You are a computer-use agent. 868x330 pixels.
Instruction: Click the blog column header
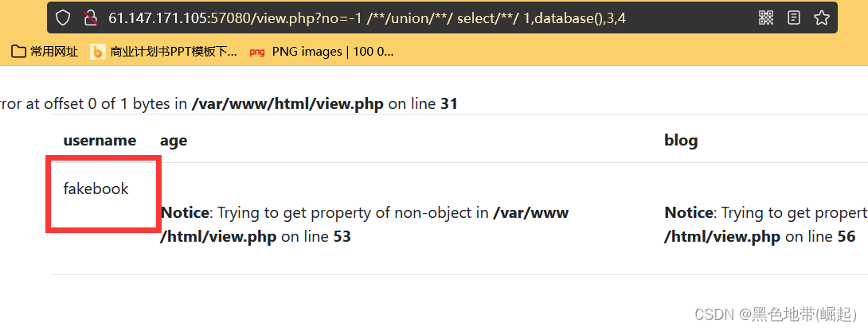[x=681, y=141]
